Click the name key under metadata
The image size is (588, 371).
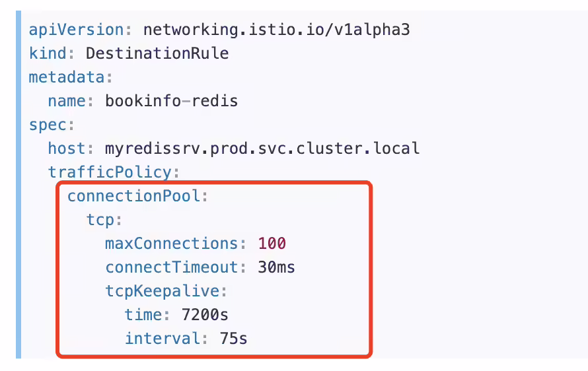67,101
